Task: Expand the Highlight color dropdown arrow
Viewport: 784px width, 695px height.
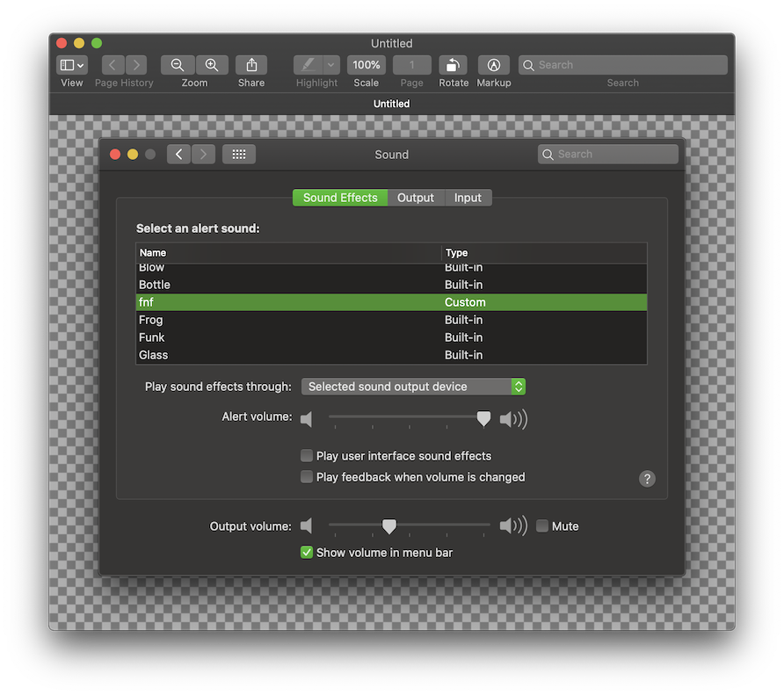Action: [331, 65]
